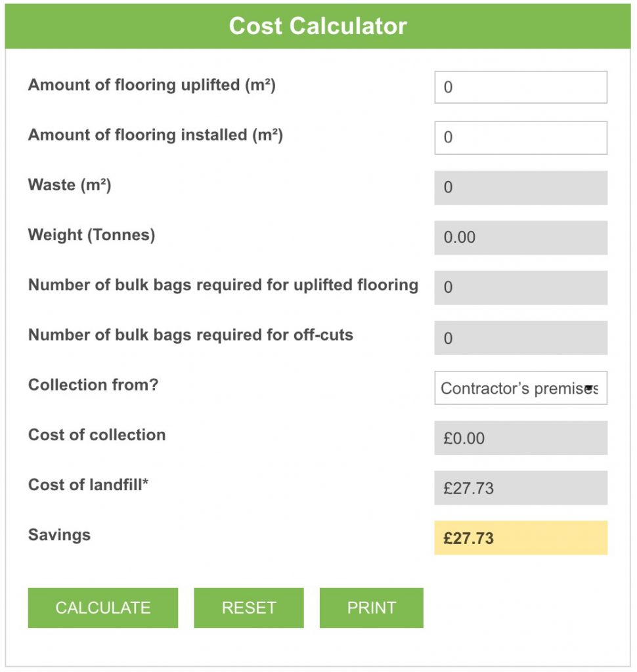This screenshot has width=637, height=672.
Task: Click the bulk bags for uplifted flooring field
Action: [521, 287]
